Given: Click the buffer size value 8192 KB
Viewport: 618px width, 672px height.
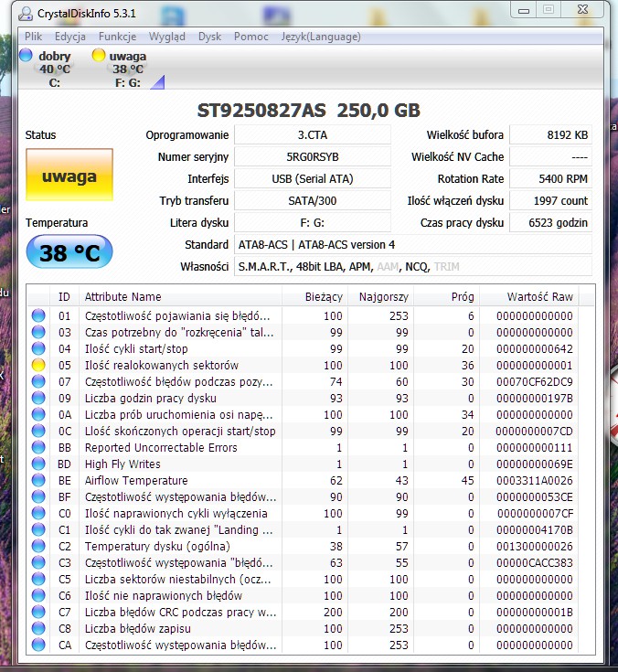Looking at the screenshot, I should (550, 135).
